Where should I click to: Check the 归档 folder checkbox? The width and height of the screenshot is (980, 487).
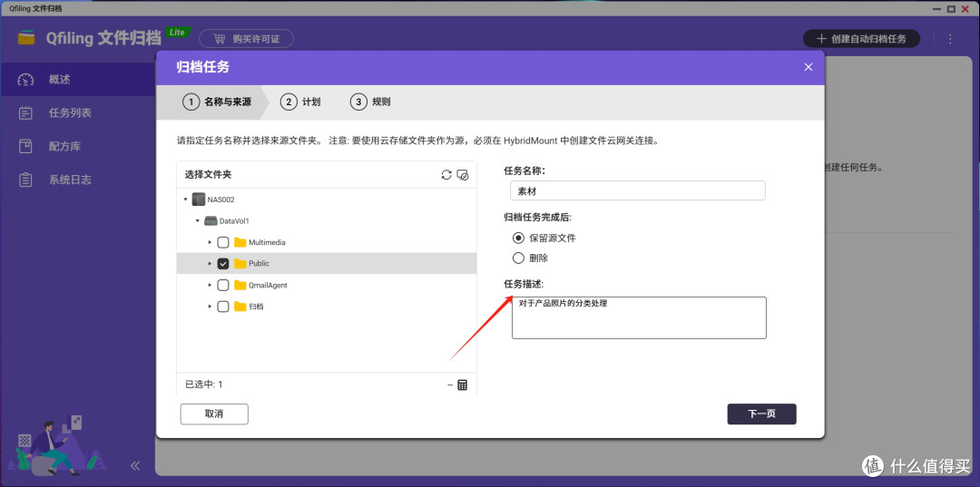click(x=222, y=307)
